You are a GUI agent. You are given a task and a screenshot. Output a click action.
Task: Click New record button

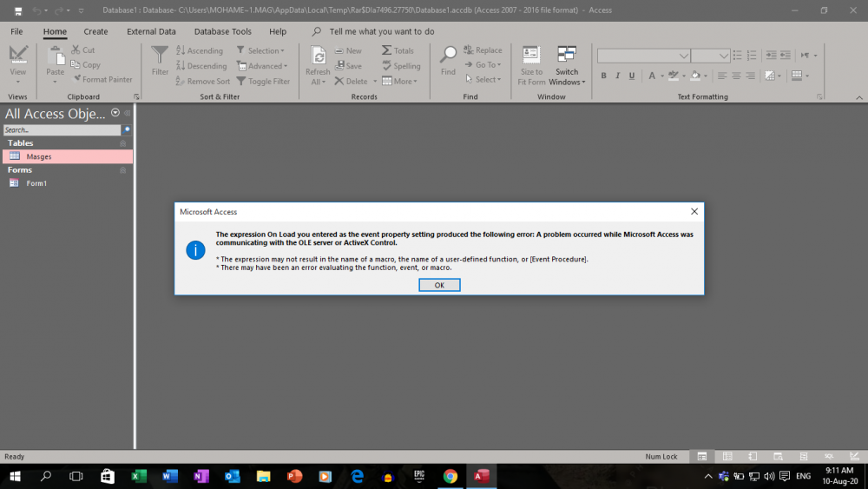pyautogui.click(x=348, y=50)
